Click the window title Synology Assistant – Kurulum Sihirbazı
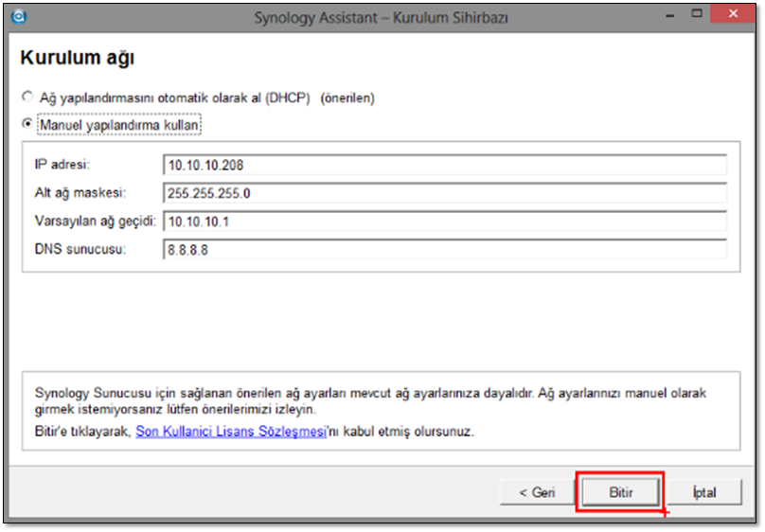Image resolution: width=765 pixels, height=532 pixels. [381, 18]
